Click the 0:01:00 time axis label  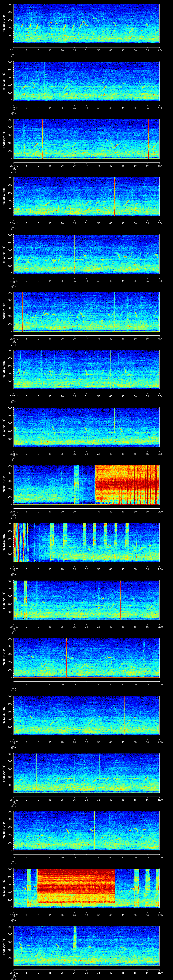pos(14,50)
